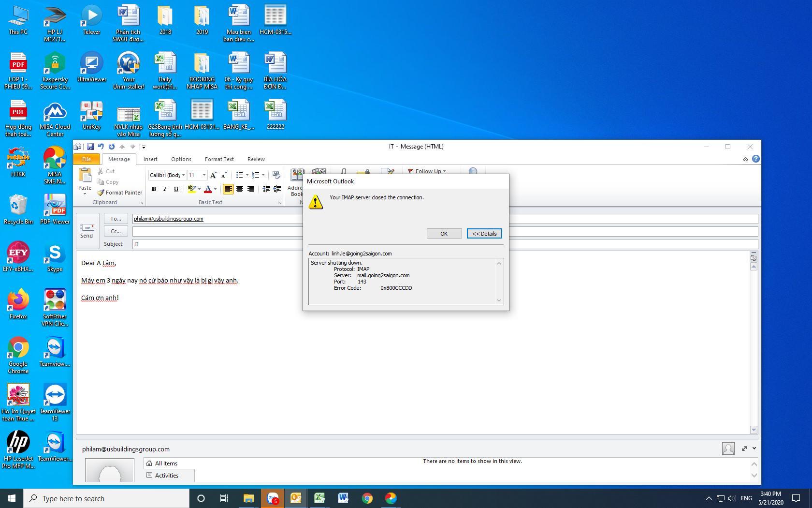This screenshot has height=508, width=812.
Task: Toggle the Align Text Left button
Action: (228, 189)
